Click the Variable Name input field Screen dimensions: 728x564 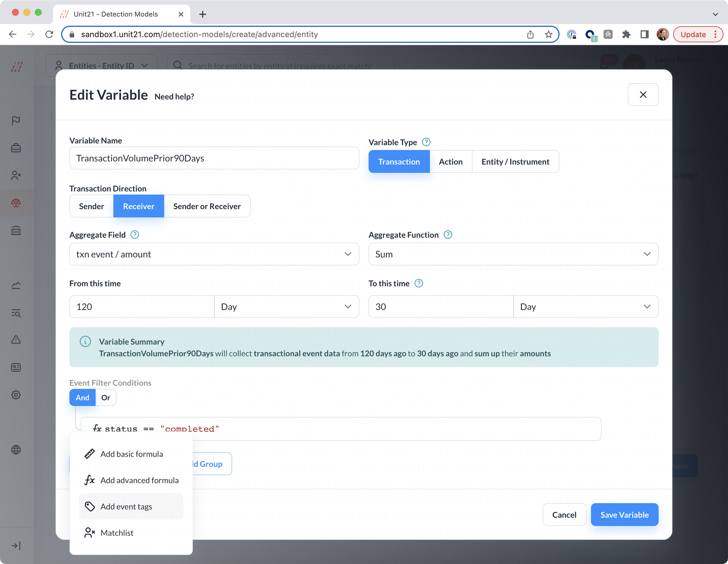(x=214, y=158)
